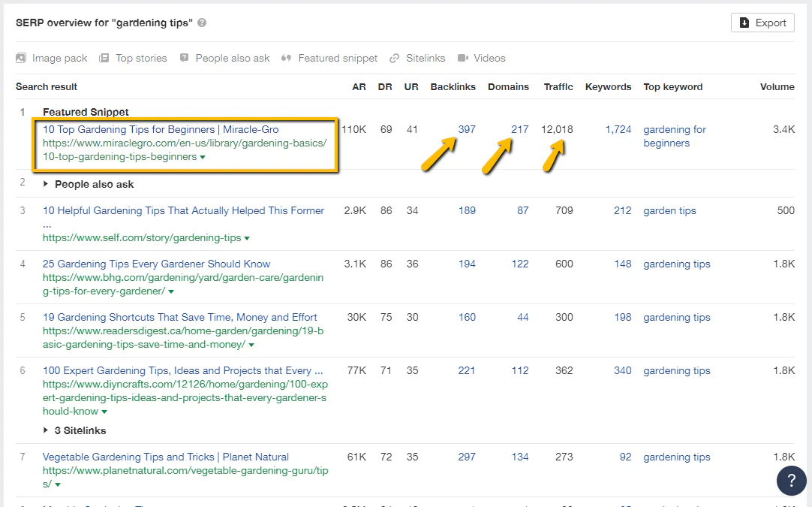Image resolution: width=812 pixels, height=507 pixels.
Task: Click backlinks value 297 for planetnatural.com
Action: [467, 457]
